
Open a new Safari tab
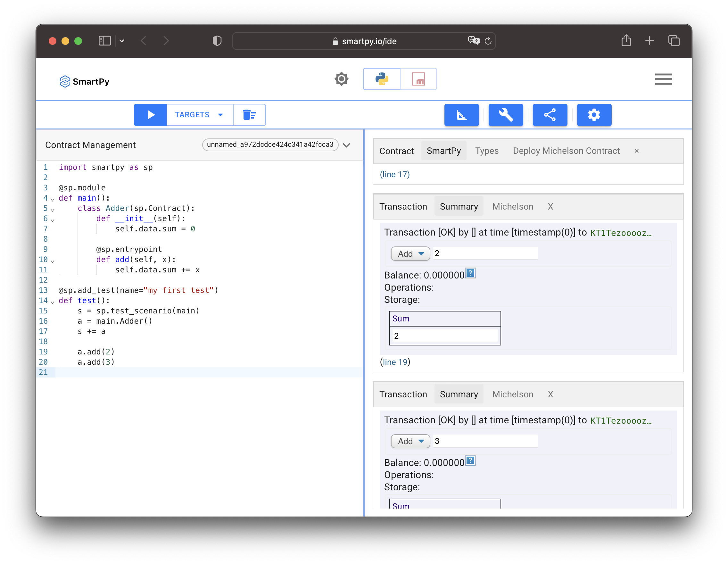click(649, 41)
